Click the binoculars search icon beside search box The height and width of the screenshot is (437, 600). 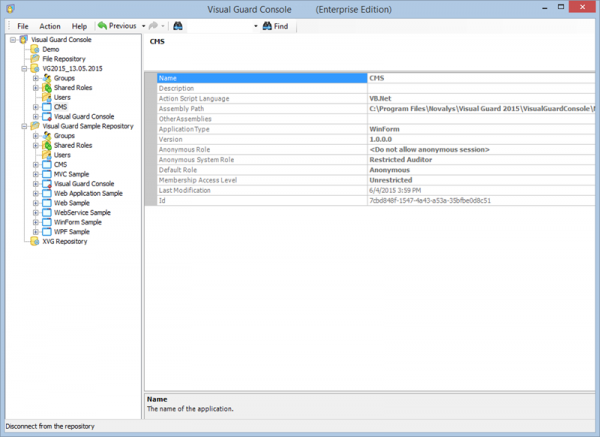[178, 26]
